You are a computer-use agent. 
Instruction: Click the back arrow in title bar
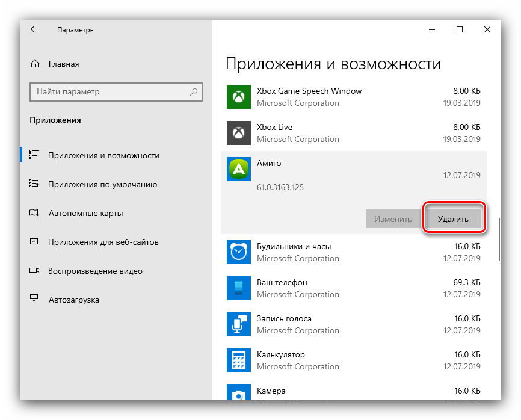point(34,29)
